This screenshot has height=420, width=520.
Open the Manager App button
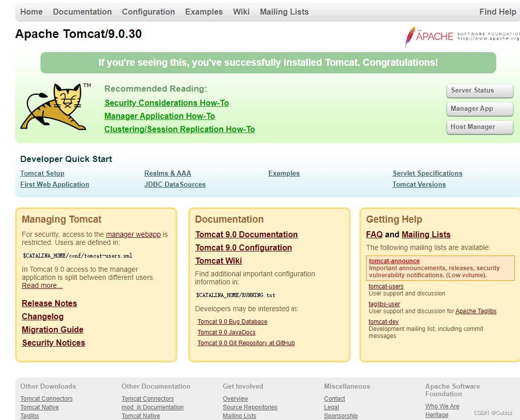pos(480,109)
